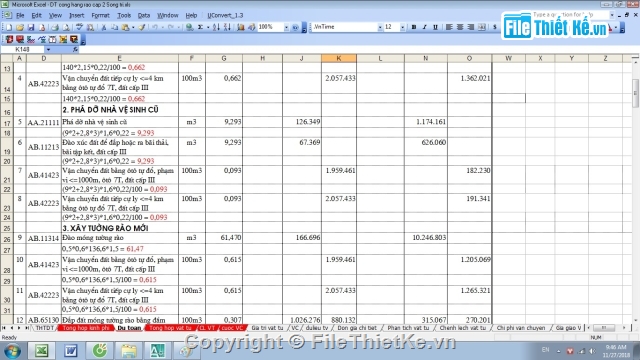The image size is (640, 360).
Task: Open the Word app in the taskbar
Action: (71, 351)
